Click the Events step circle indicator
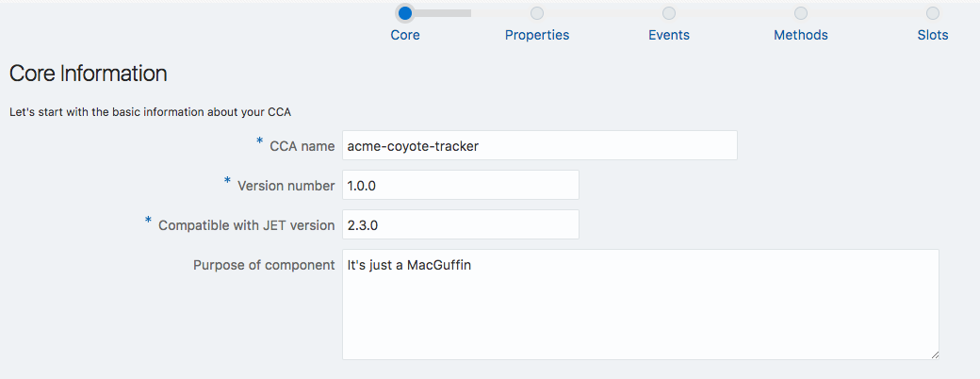 point(669,13)
